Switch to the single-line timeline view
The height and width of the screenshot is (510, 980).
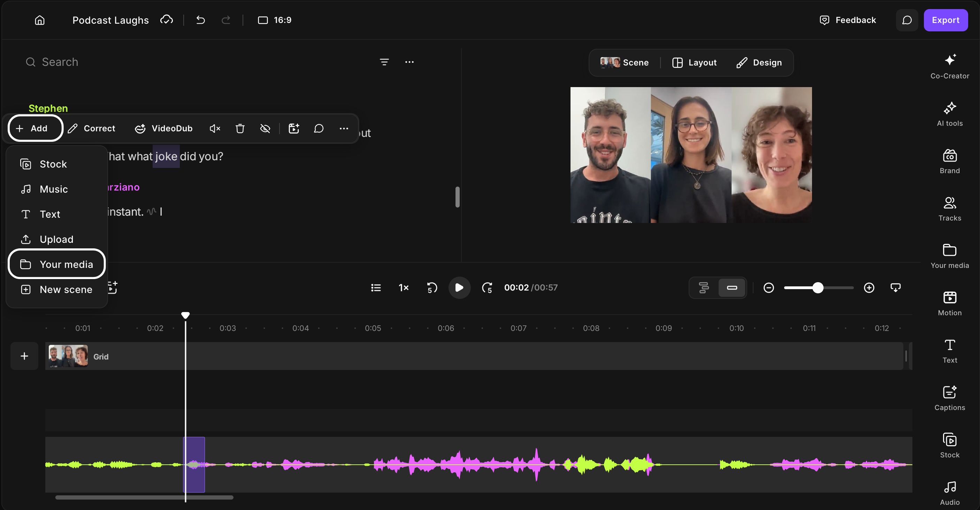[x=732, y=288]
